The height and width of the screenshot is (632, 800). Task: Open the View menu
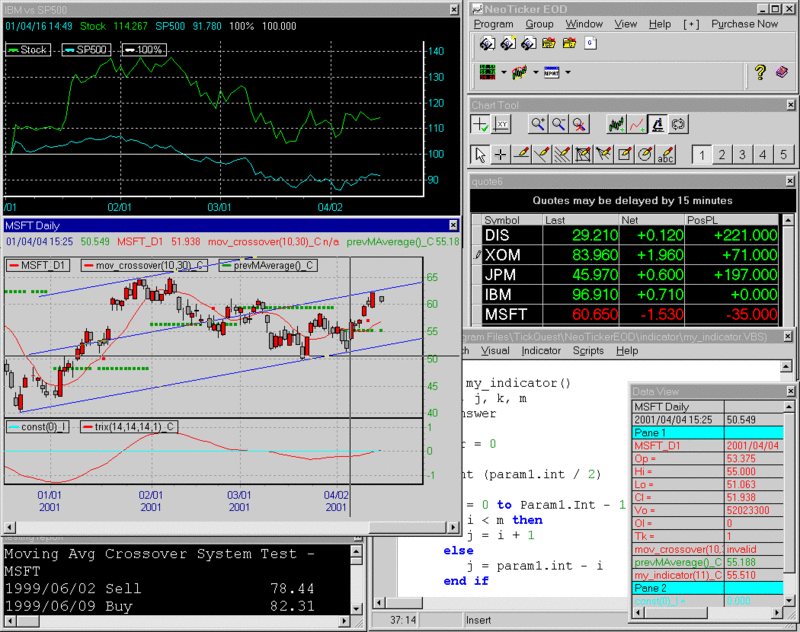click(x=626, y=24)
